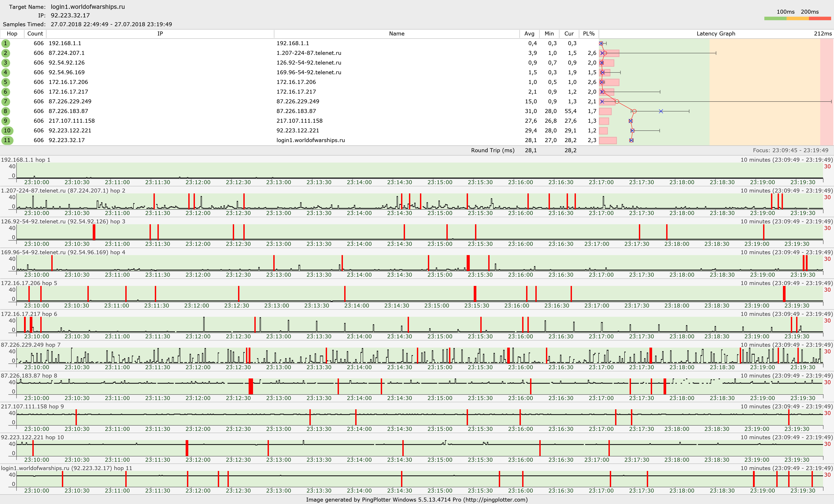834x504 pixels.
Task: Click the Hop column header
Action: (12, 33)
